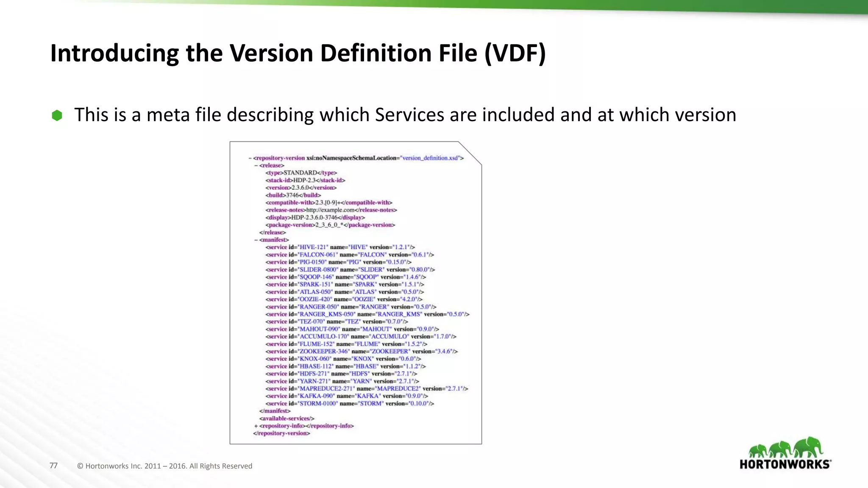868x488 pixels.
Task: Select the SLIDER-0800 service line
Action: coord(350,269)
